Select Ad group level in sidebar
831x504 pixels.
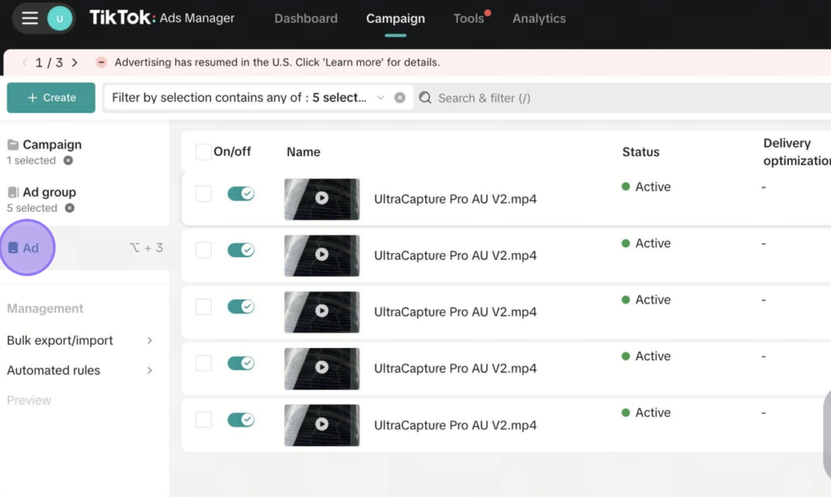point(50,192)
